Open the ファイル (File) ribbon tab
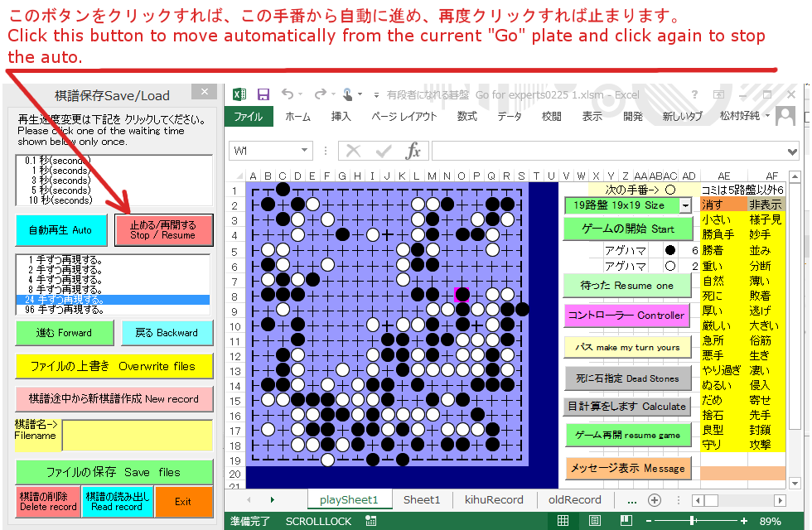Screen dimensions: 812x530 pos(248,117)
